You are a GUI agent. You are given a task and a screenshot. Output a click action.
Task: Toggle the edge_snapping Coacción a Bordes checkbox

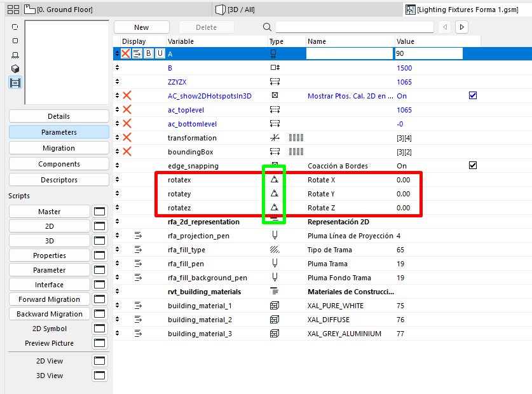(472, 166)
